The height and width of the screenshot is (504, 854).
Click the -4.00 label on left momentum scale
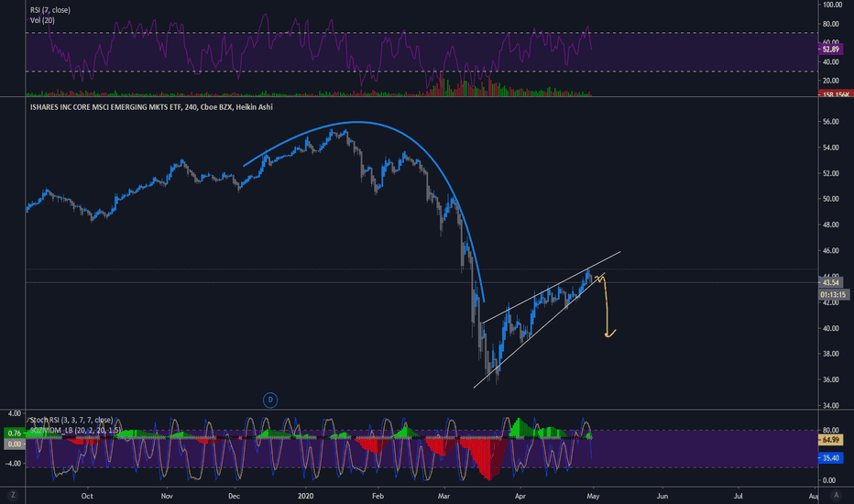tap(13, 464)
